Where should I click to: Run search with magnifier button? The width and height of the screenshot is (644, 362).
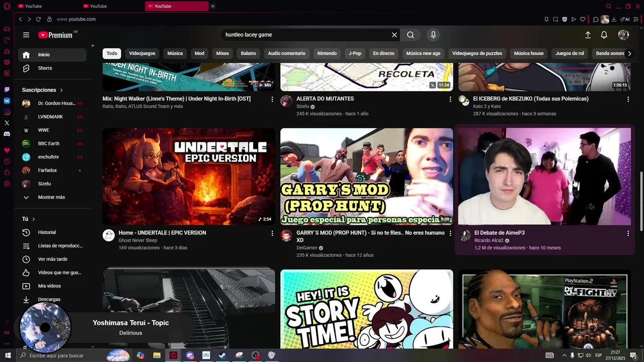click(411, 35)
